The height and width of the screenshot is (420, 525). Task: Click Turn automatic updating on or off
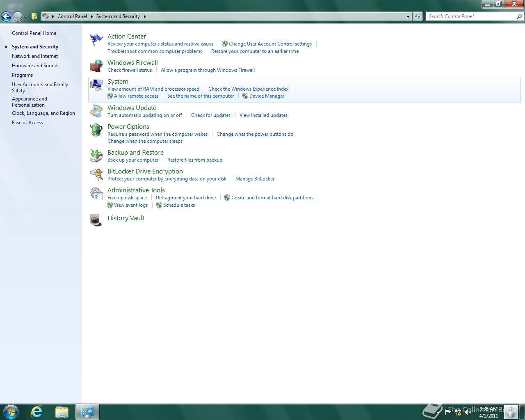click(145, 115)
